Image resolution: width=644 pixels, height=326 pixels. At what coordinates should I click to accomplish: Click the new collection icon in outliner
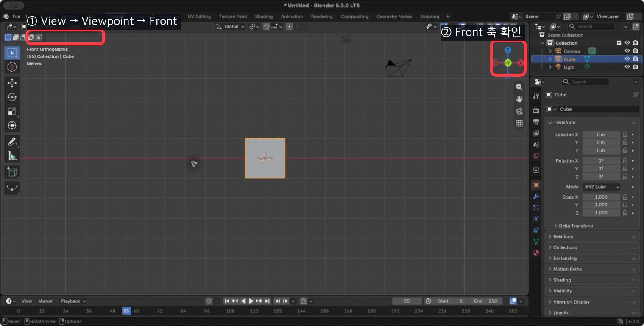[636, 26]
